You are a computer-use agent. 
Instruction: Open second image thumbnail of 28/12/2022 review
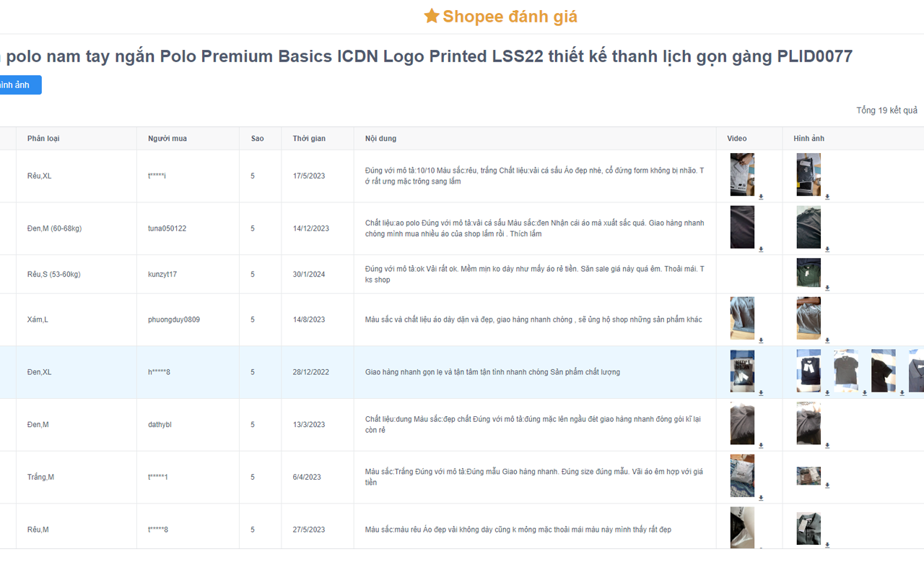coord(846,371)
